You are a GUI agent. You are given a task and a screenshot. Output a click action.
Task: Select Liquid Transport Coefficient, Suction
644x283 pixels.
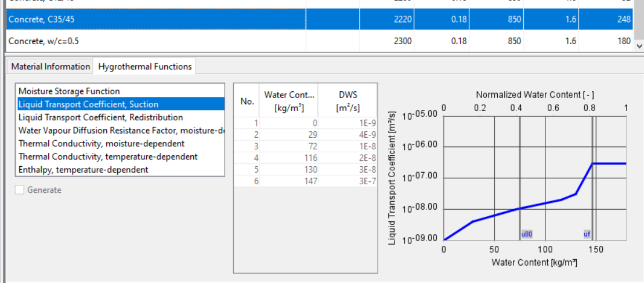click(88, 105)
